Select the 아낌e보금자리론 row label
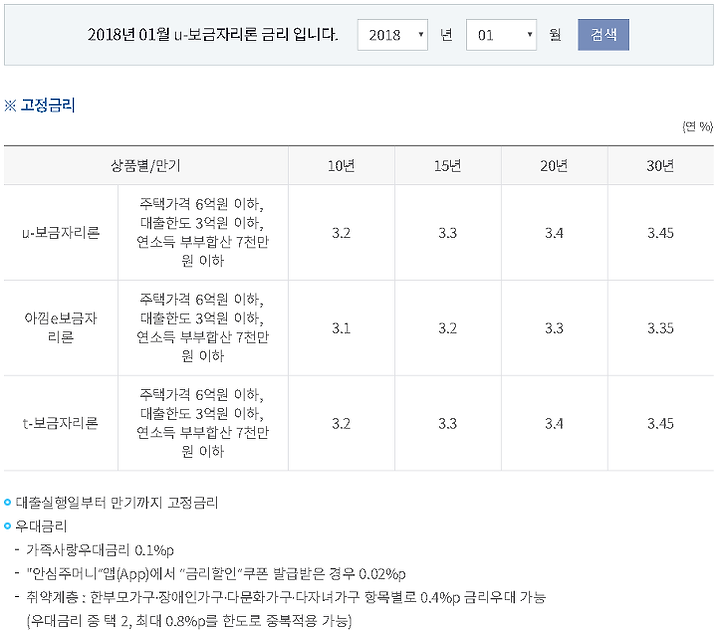 [61, 328]
